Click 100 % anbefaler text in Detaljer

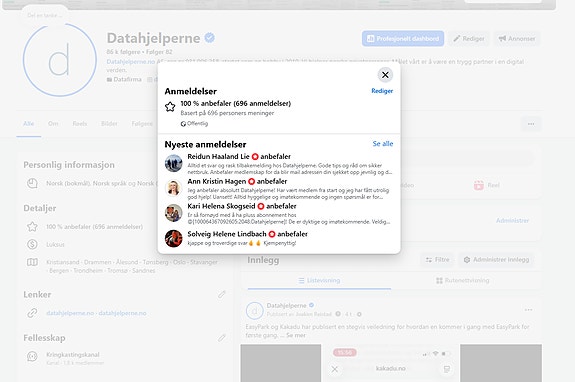(94, 227)
